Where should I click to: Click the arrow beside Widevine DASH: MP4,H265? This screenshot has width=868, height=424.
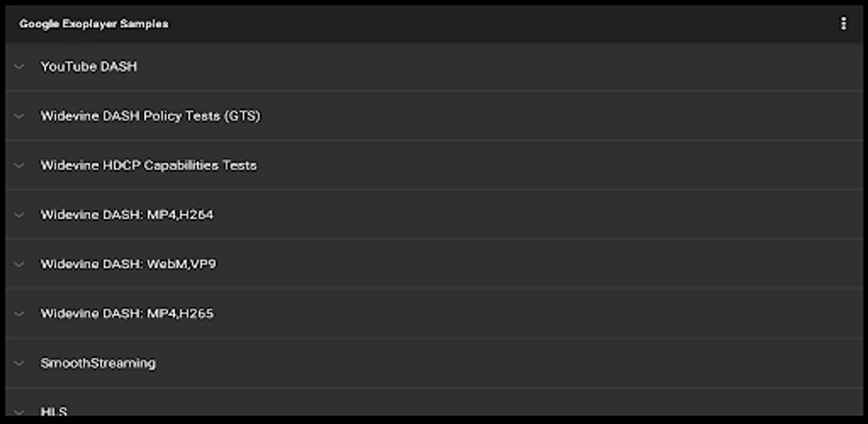[19, 314]
